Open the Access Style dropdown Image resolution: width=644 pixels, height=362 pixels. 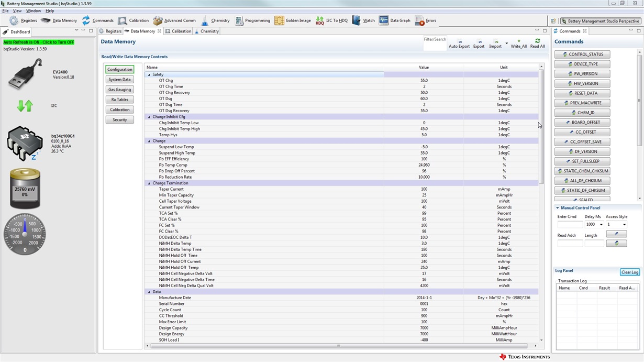click(x=624, y=225)
